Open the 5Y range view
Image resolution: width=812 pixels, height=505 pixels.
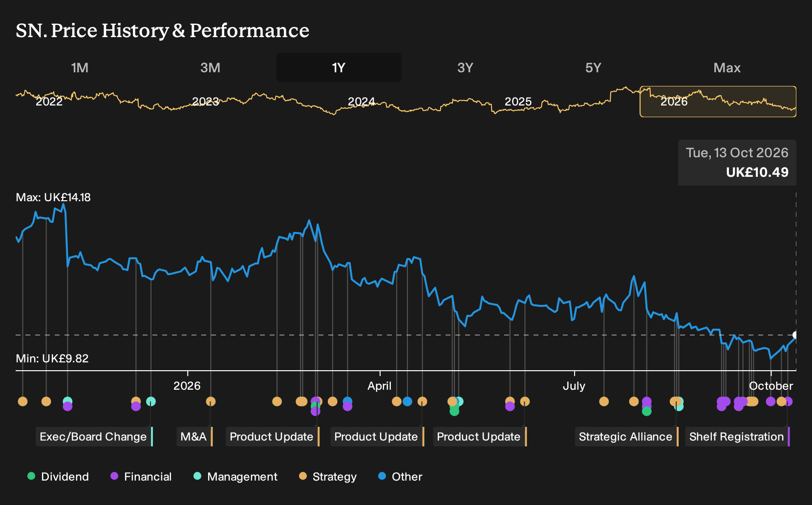point(593,67)
